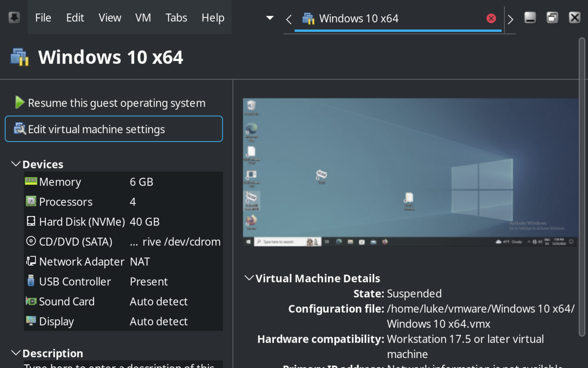Click the Network Adapter icon
588x368 pixels.
[31, 261]
